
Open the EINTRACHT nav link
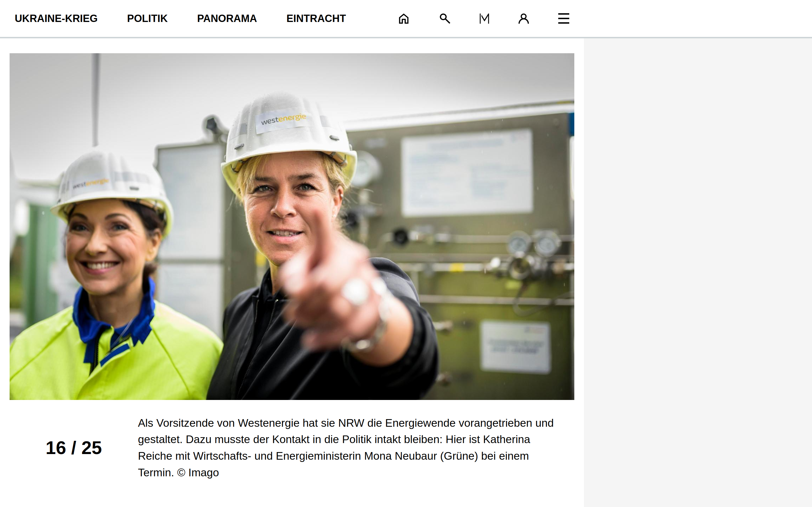coord(316,18)
